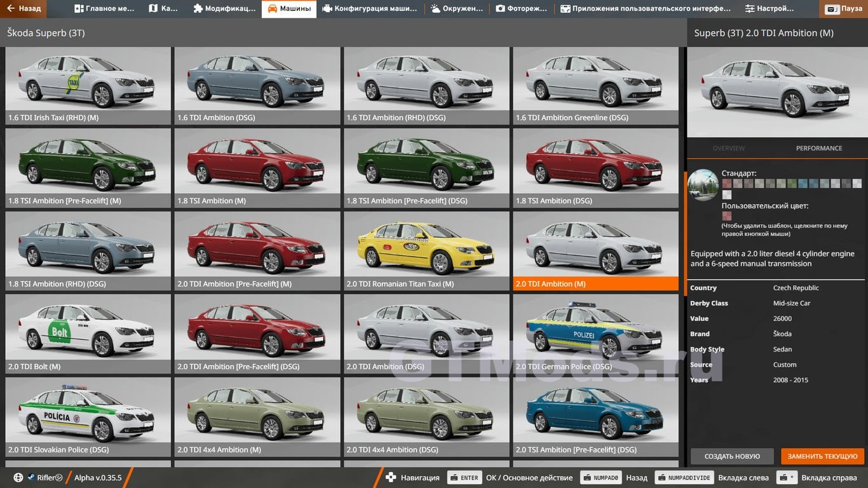
Task: Open the Настройки sliders tab
Action: 770,9
